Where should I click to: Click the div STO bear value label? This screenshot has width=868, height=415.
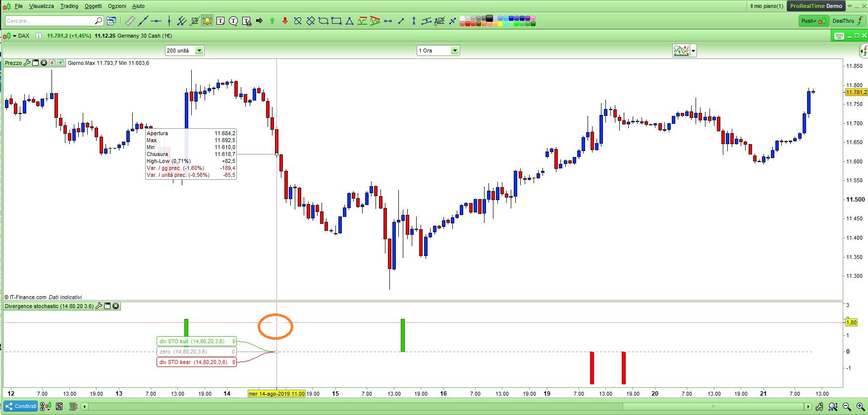[197, 362]
